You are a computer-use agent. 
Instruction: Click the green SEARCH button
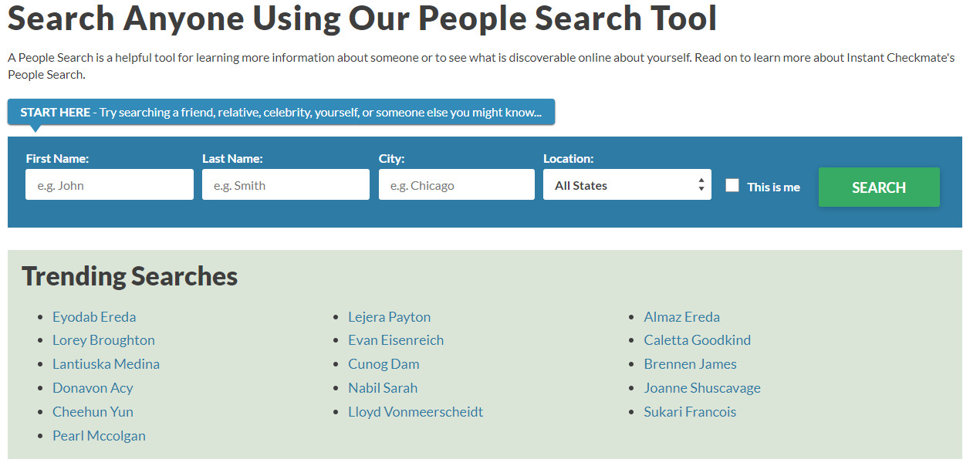[x=879, y=187]
